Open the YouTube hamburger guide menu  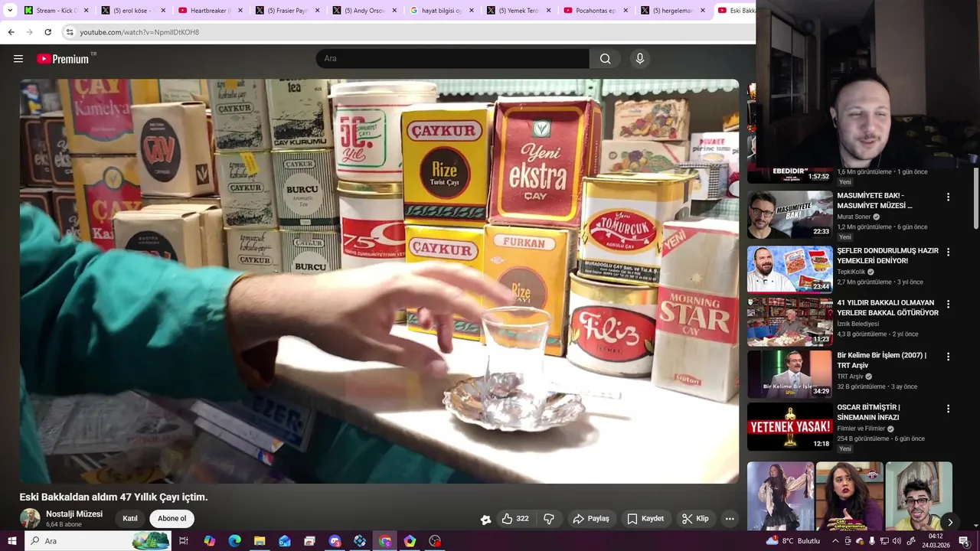[18, 59]
